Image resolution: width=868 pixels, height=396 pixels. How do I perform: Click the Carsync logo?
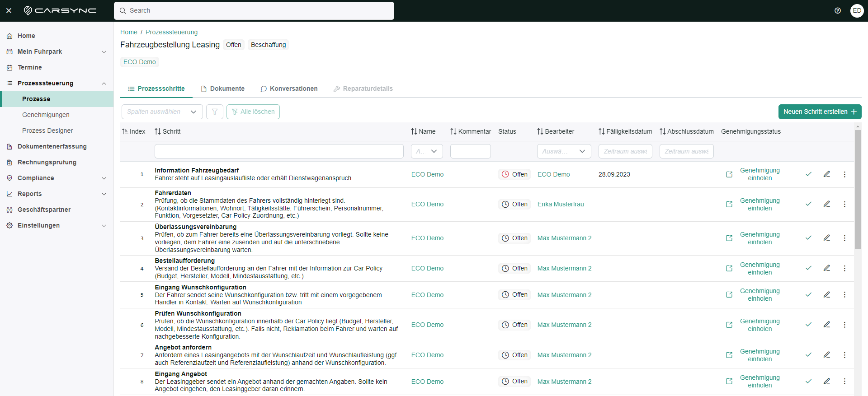tap(60, 10)
